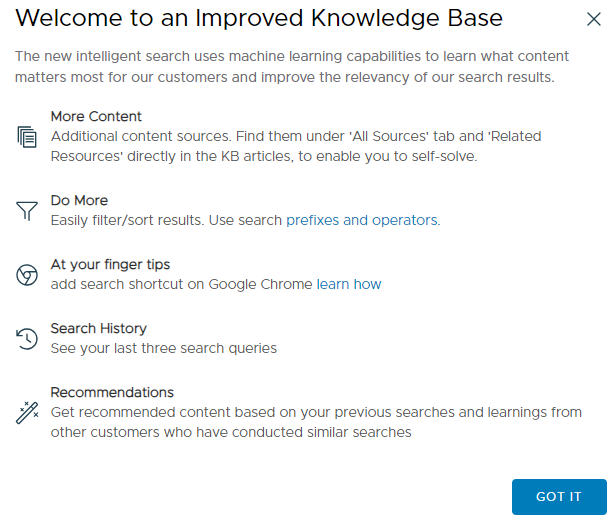
Task: Click the add search shortcut on Google Chrome text
Action: click(x=182, y=284)
